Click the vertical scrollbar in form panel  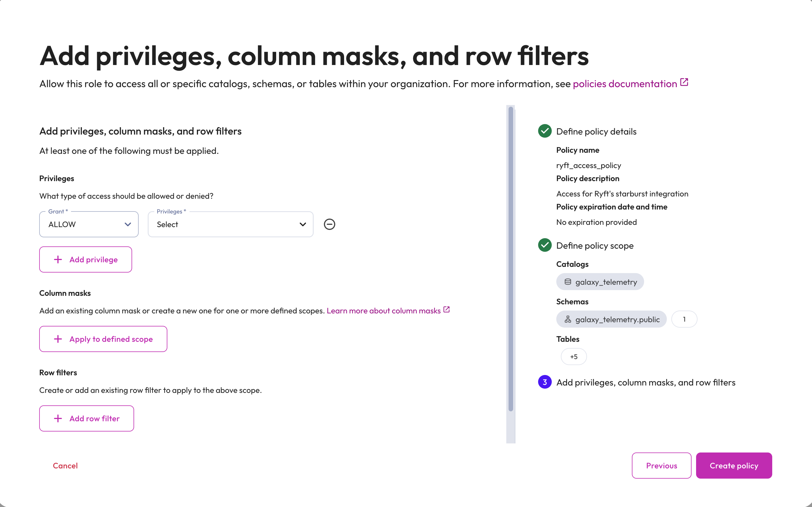[511, 258]
